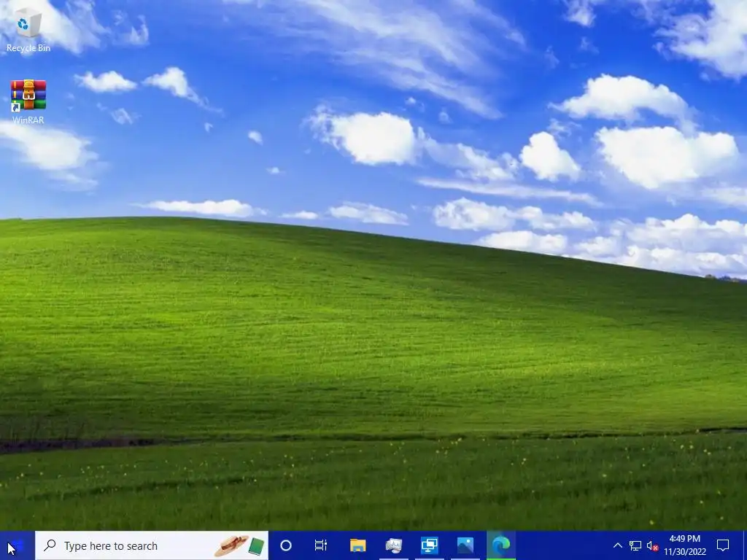Open the clock showing 4:49 PM
The image size is (747, 560).
pos(684,545)
